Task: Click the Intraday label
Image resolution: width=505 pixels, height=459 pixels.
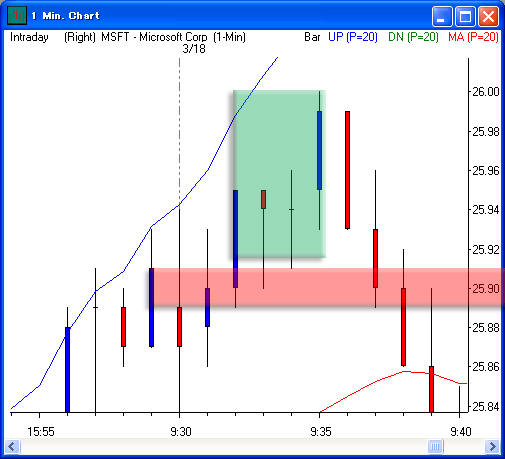Action: [29, 37]
